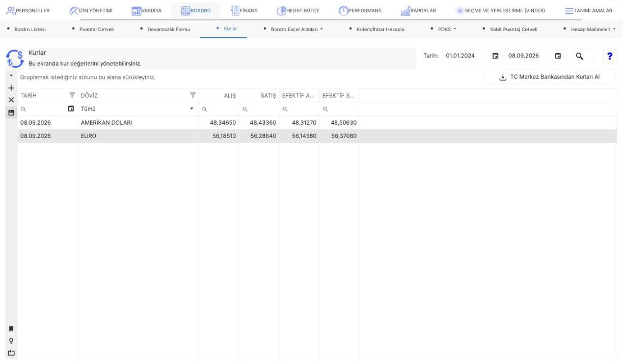Click the ALIŞ filter input field
Screen dimensions: 623x364
click(219, 109)
